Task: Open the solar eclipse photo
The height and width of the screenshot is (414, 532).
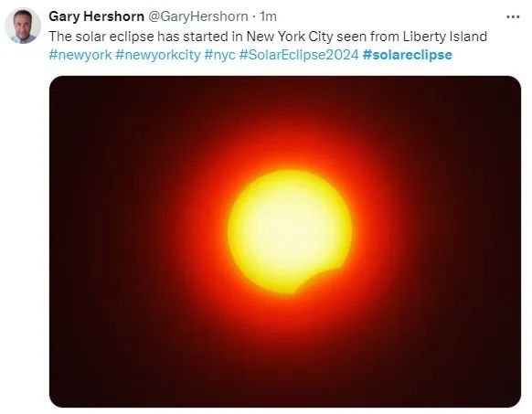Action: (285, 241)
